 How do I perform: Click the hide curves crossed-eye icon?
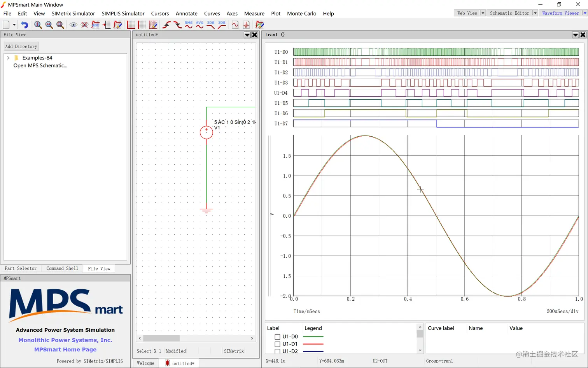[x=84, y=25]
